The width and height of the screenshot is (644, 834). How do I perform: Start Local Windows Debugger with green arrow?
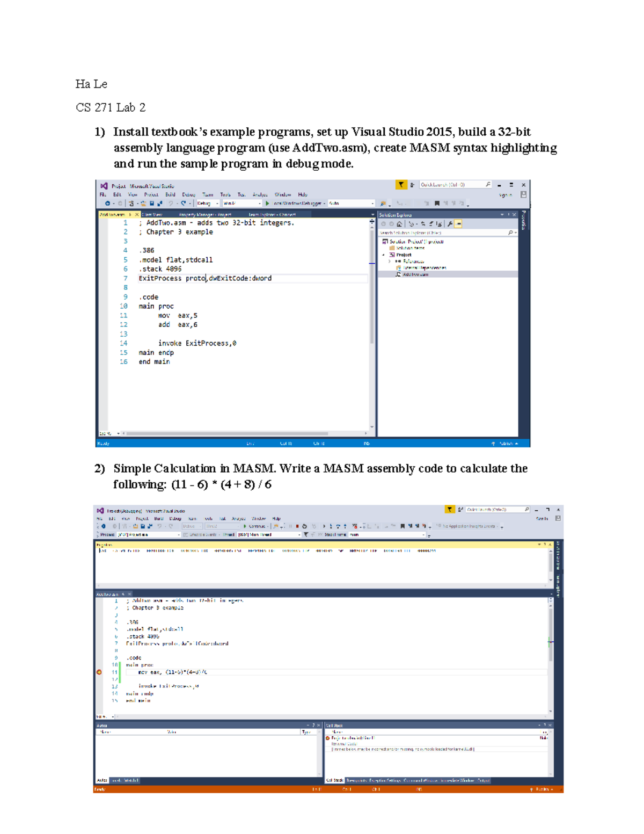click(267, 202)
